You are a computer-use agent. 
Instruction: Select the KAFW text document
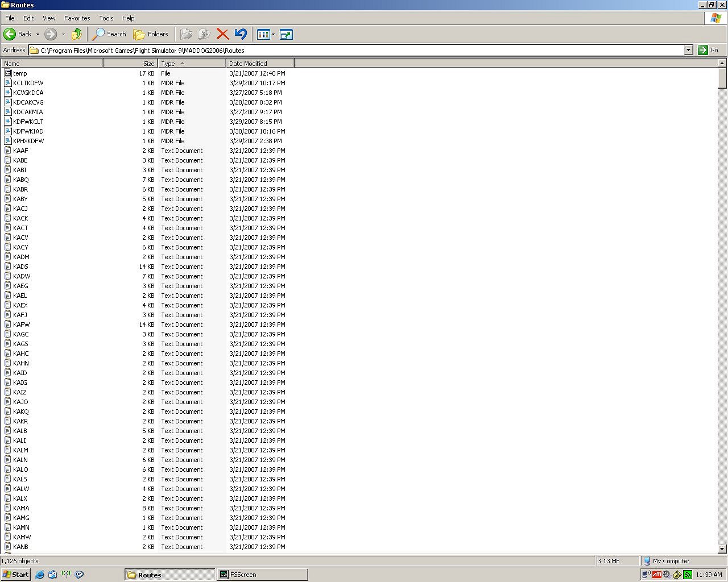pos(21,325)
